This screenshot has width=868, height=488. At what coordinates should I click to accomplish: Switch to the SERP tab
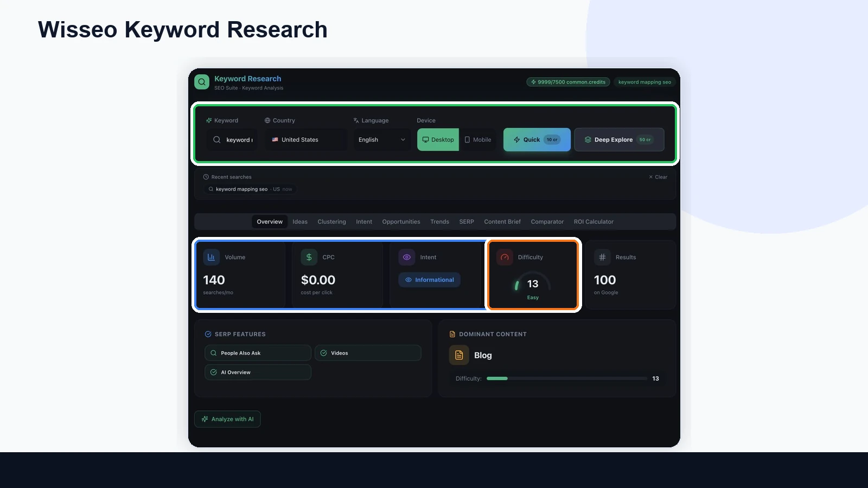coord(467,222)
